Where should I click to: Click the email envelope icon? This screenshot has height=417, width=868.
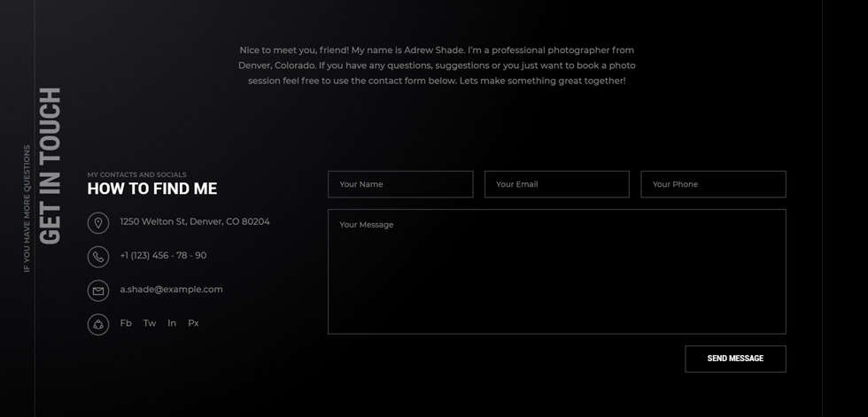tap(98, 291)
